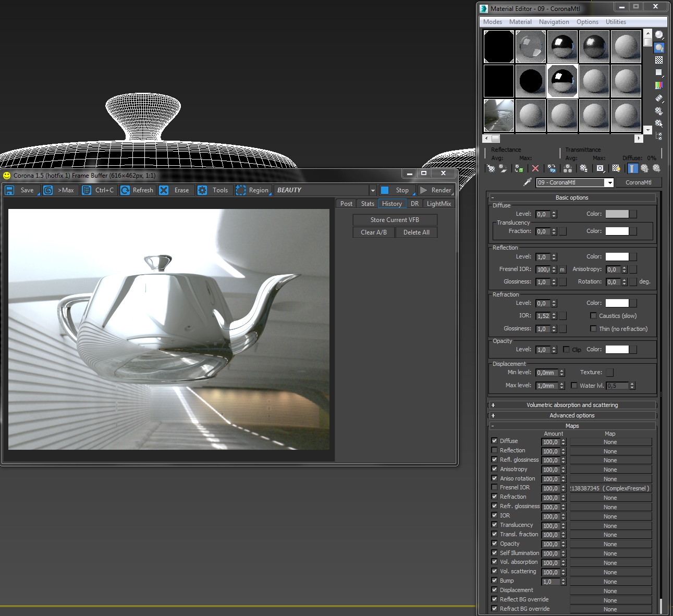Click the red X Reset Map icon
This screenshot has height=616, width=673.
click(535, 168)
